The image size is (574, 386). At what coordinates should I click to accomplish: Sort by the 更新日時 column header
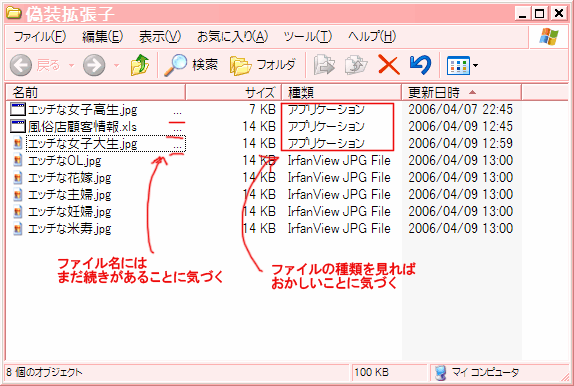pos(461,92)
